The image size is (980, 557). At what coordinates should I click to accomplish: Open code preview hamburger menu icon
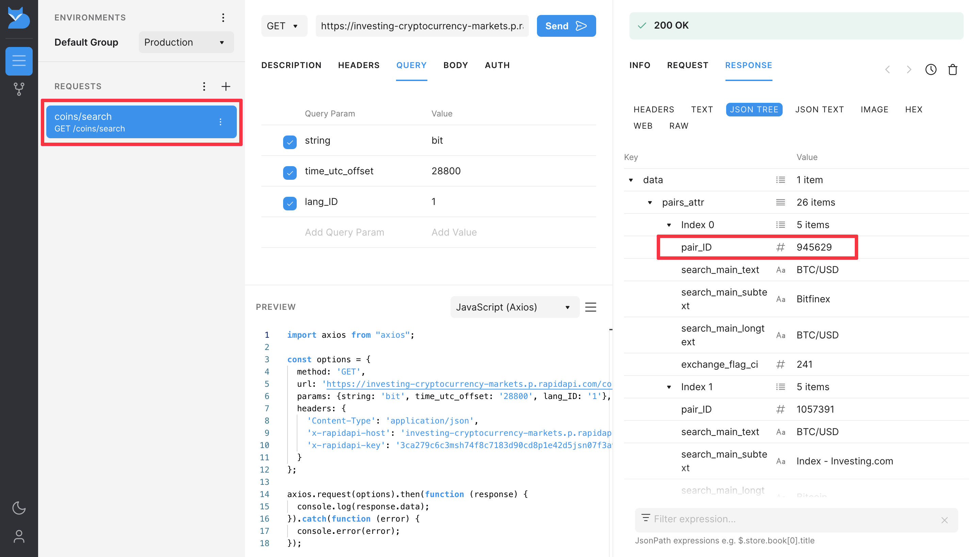tap(590, 307)
